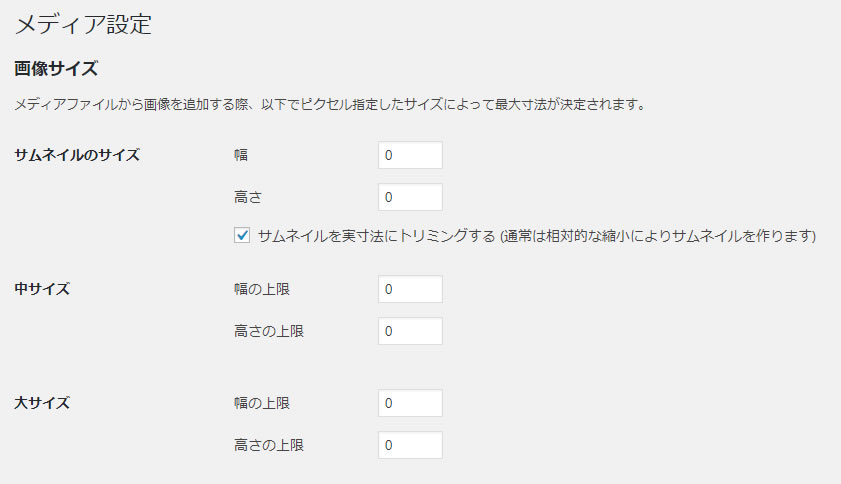841x484 pixels.
Task: Click the 中サイズ row heading
Action: (41, 289)
